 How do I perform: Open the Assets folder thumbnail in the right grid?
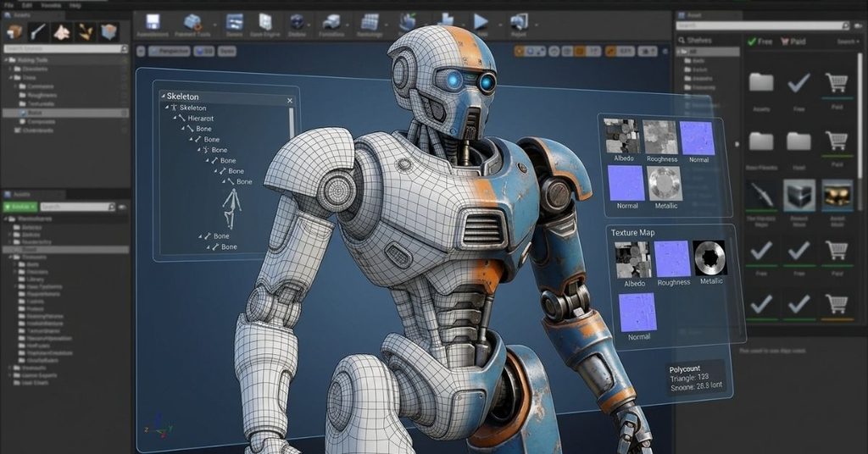point(761,82)
